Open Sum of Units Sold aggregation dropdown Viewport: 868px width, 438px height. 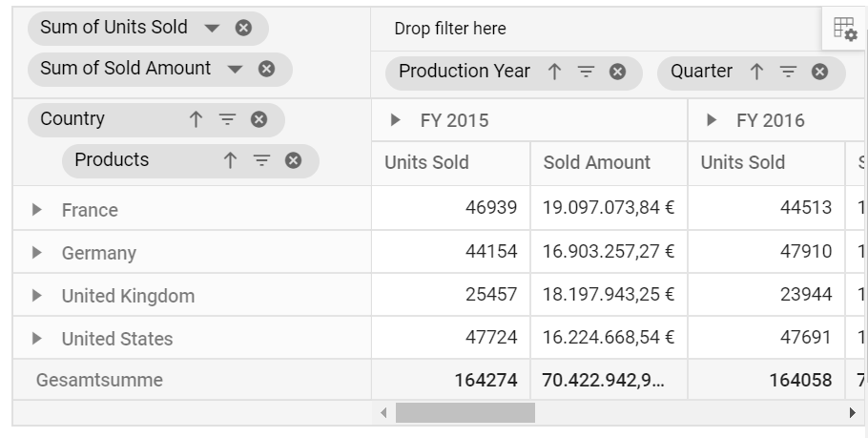(x=212, y=28)
